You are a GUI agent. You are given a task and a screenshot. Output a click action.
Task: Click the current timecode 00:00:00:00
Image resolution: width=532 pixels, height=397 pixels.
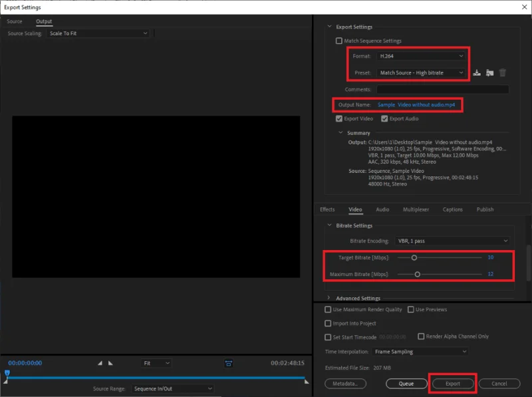point(25,363)
